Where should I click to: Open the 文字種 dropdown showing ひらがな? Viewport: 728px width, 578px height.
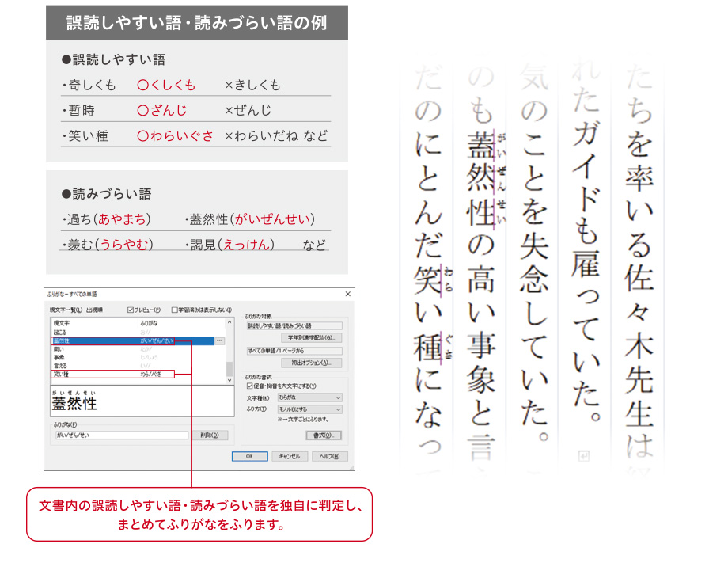pyautogui.click(x=310, y=397)
